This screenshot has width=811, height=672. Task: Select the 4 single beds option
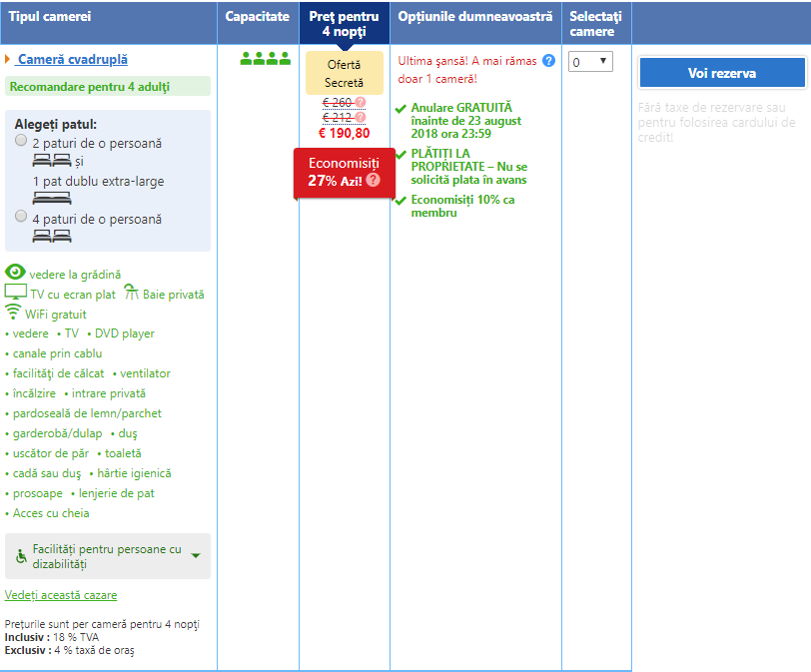pyautogui.click(x=22, y=217)
